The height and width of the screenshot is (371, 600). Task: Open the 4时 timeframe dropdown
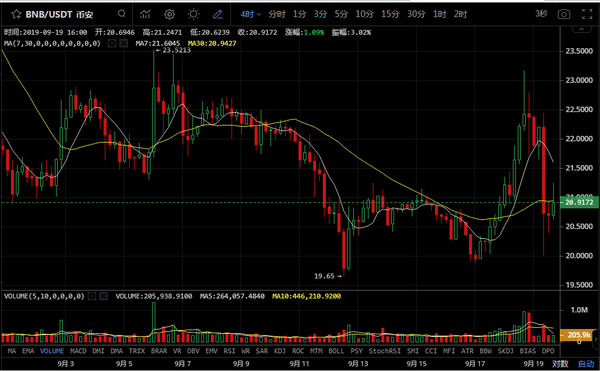tap(251, 15)
